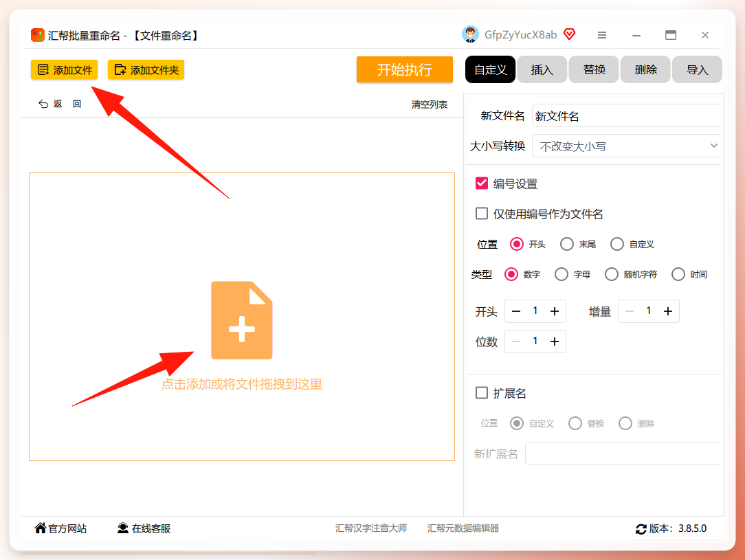Click the 添加文件 button
This screenshot has width=745, height=560.
coord(64,70)
